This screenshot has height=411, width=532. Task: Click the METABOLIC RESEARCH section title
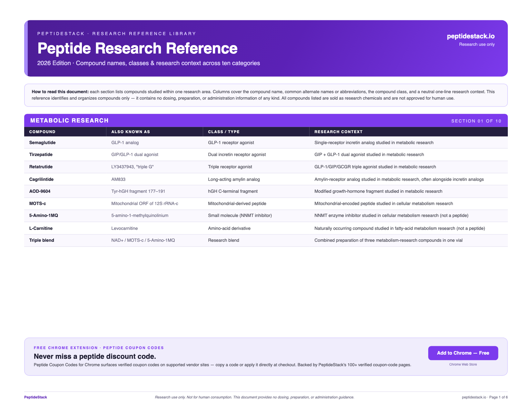[x=69, y=121]
